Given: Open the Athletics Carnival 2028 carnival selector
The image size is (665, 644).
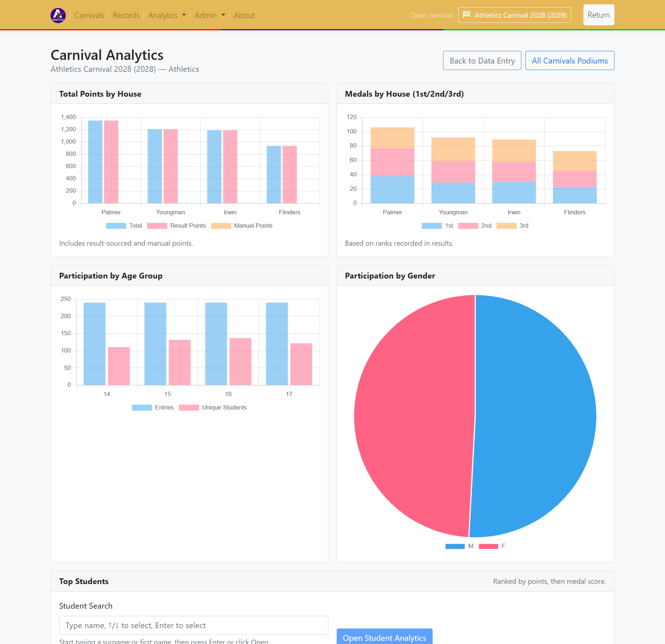Looking at the screenshot, I should coord(514,15).
